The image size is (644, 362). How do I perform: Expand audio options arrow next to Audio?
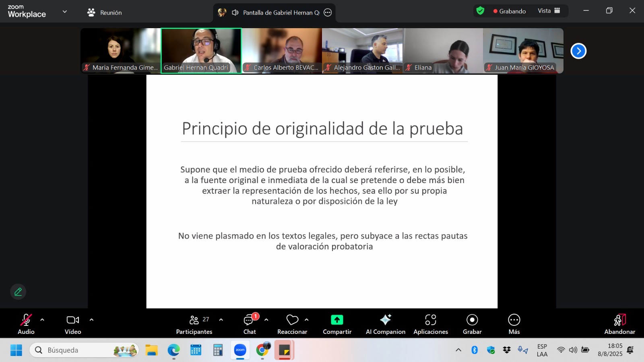point(42,320)
